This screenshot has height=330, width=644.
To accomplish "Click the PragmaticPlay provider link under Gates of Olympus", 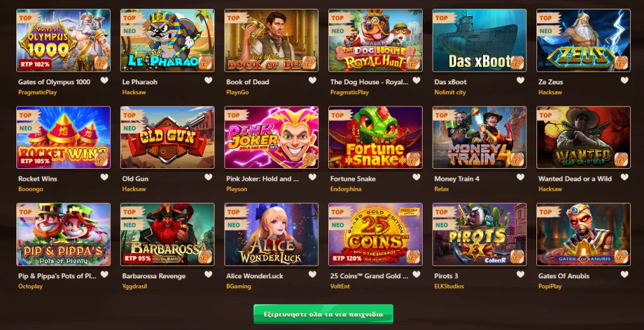I will [x=37, y=92].
